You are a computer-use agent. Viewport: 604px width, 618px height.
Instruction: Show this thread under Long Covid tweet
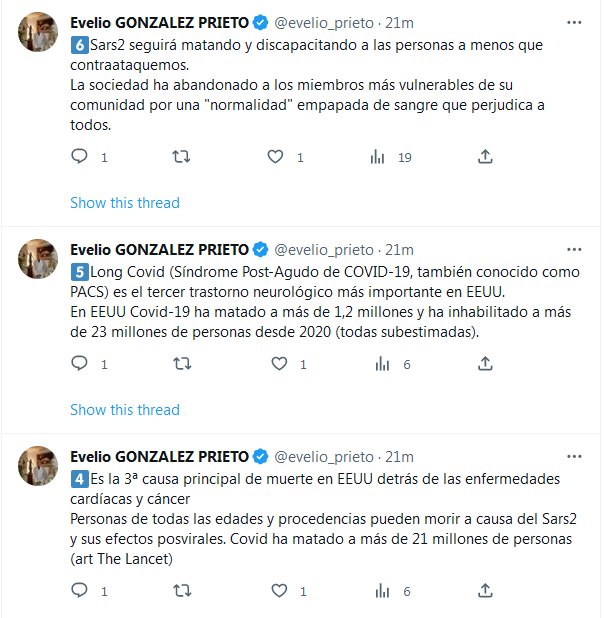(125, 410)
